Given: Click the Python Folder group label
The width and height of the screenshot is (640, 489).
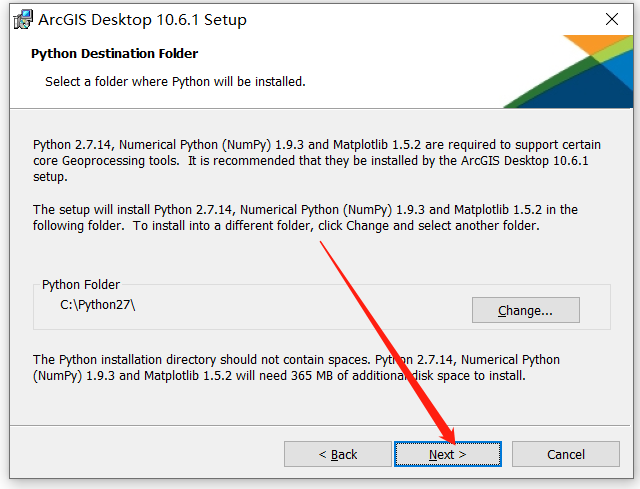Looking at the screenshot, I should [81, 285].
